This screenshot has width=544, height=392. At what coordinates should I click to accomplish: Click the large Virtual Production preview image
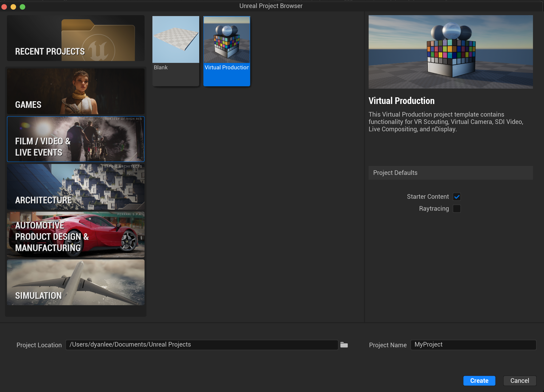[450, 52]
